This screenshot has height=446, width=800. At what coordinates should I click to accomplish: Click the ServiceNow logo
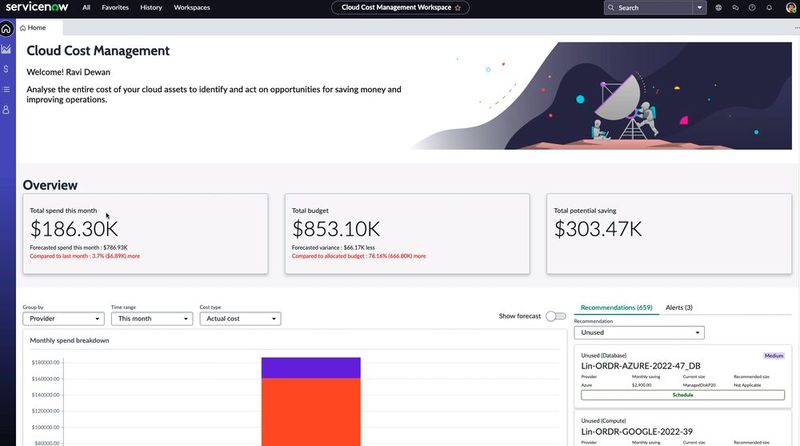[37, 7]
